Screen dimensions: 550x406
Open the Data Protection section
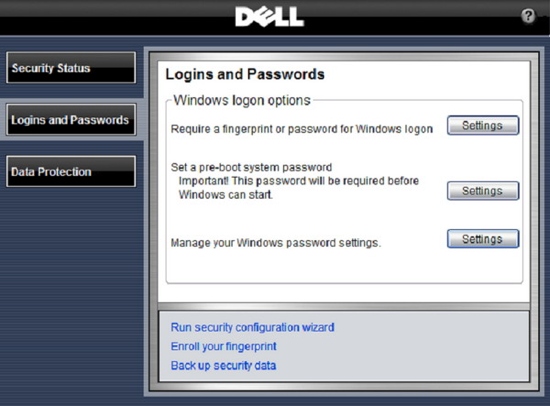click(71, 172)
